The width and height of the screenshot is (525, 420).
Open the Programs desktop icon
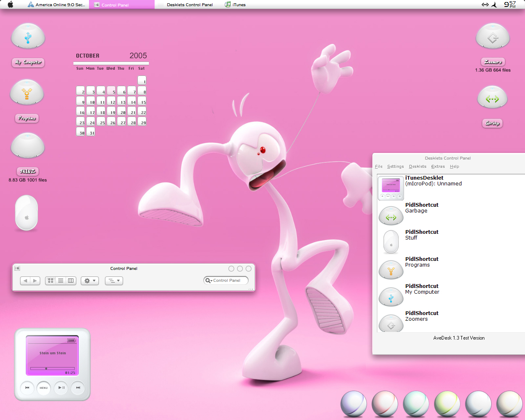point(27,92)
